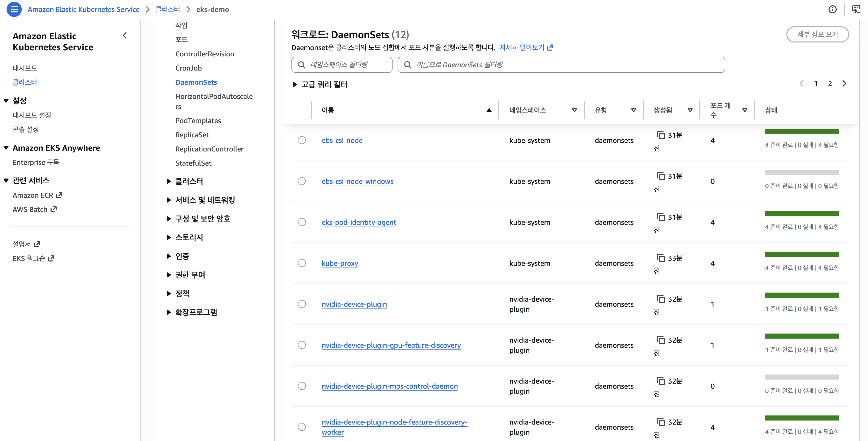Viewport: 868px width, 441px height.
Task: Click the 이름으로 DaemonSets 필터링 search field
Action: pyautogui.click(x=561, y=65)
